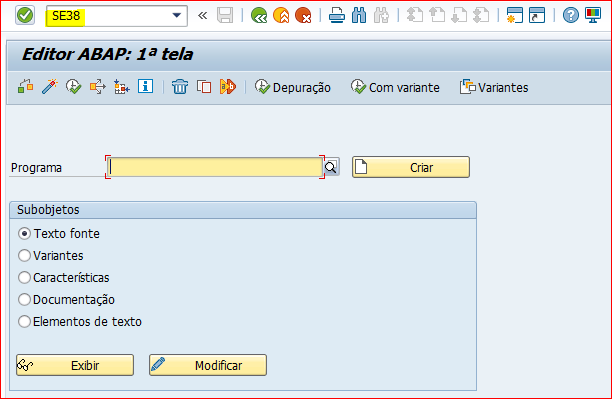Click the Print icon
This screenshot has width=612, height=399.
coord(336,16)
